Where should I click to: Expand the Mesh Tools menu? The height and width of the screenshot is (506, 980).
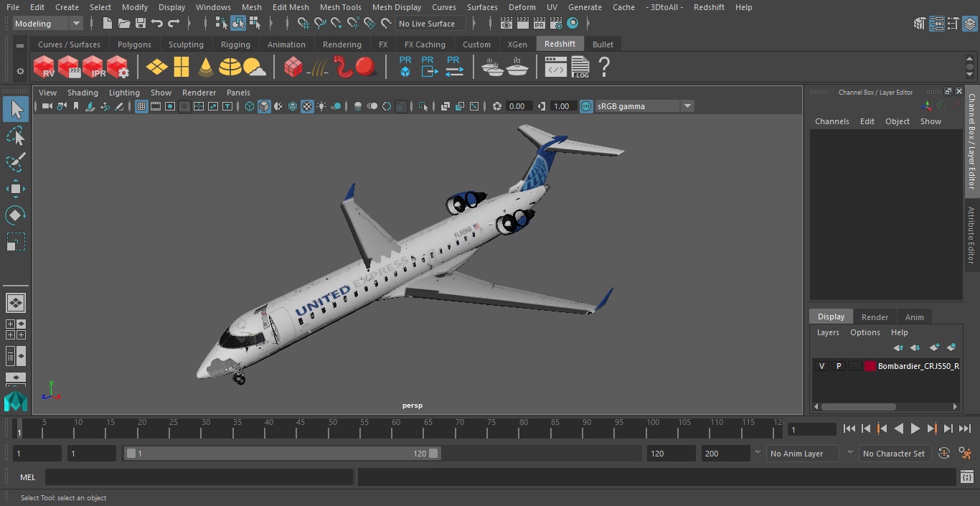coord(340,7)
